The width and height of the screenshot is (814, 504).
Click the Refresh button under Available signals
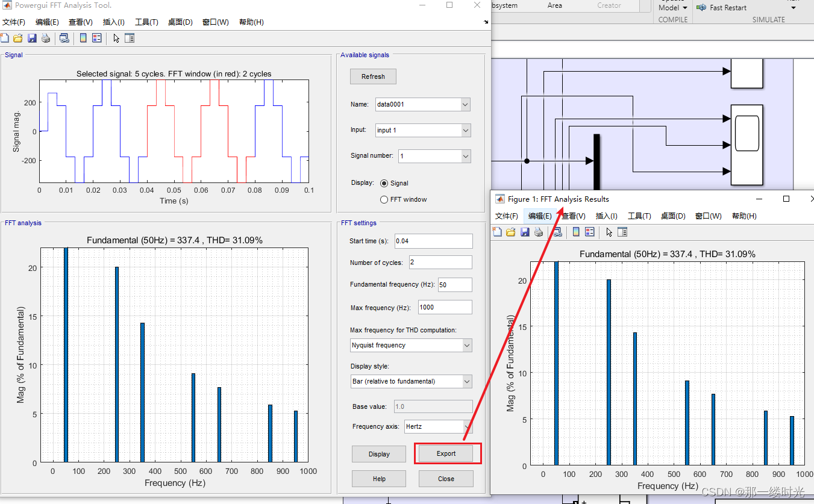373,76
